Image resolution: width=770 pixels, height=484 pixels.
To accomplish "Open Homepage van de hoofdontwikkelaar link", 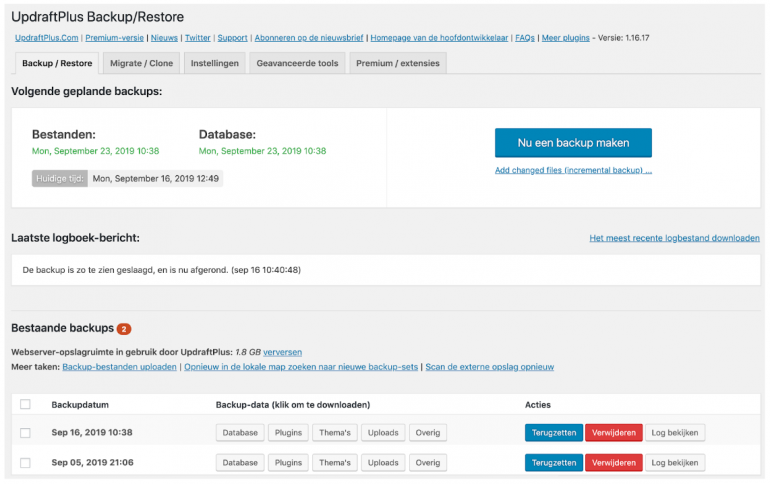I will click(x=439, y=38).
